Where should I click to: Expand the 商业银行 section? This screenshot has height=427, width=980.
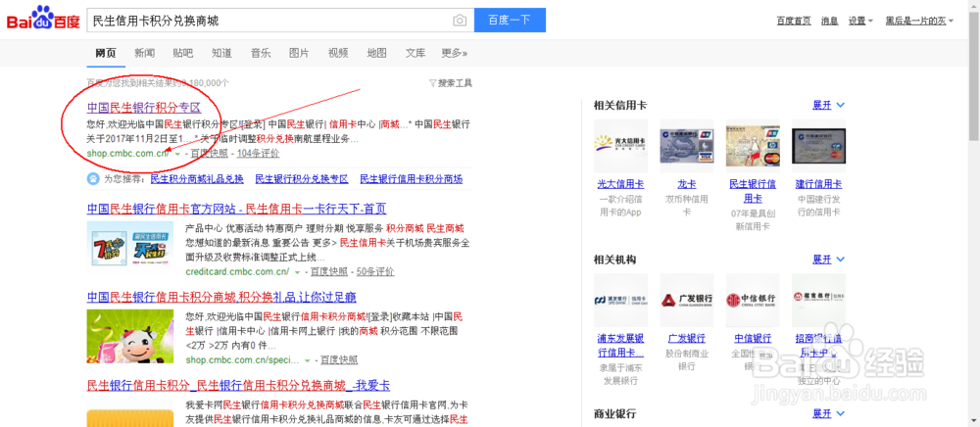pyautogui.click(x=828, y=413)
